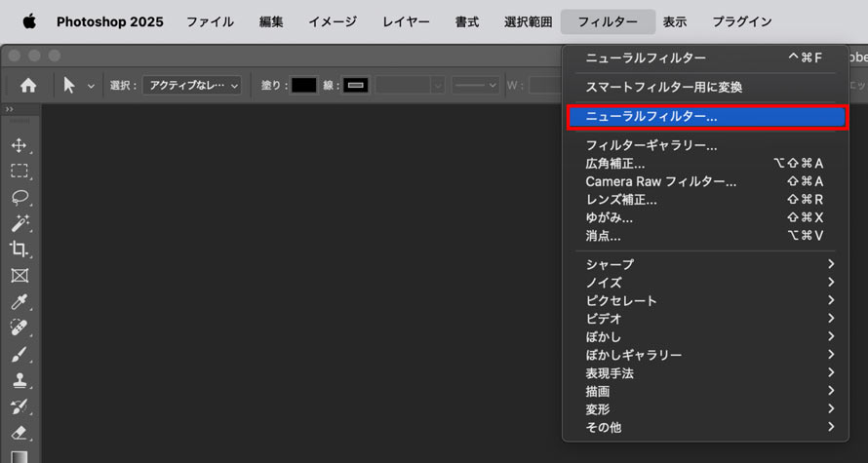Viewport: 868px width, 463px height.
Task: Open the 書式 menu
Action: click(x=467, y=22)
